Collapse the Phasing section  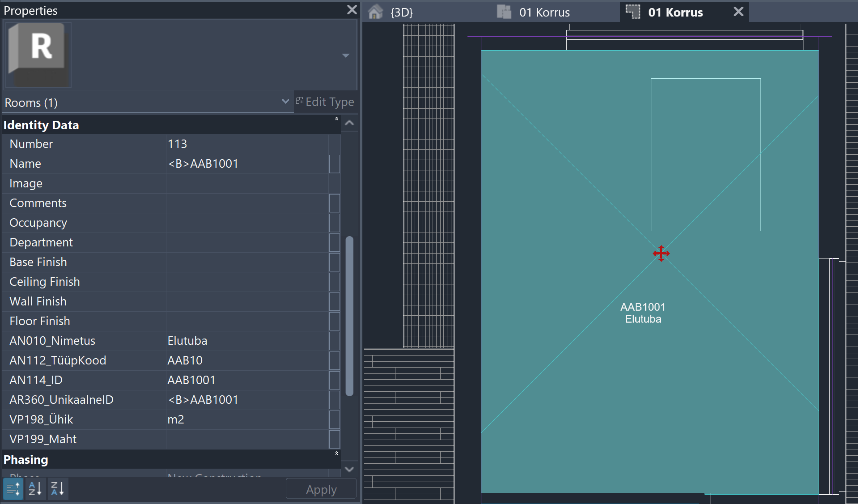pos(336,454)
